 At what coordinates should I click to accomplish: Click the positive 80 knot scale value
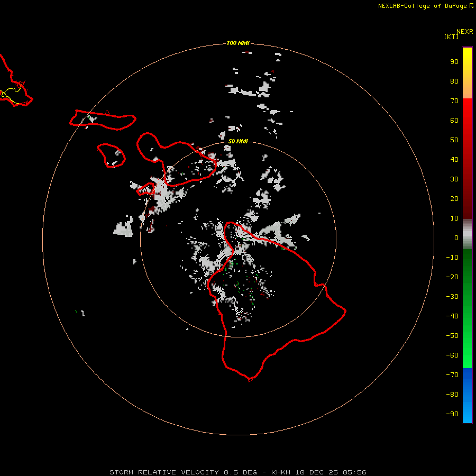[x=454, y=81]
